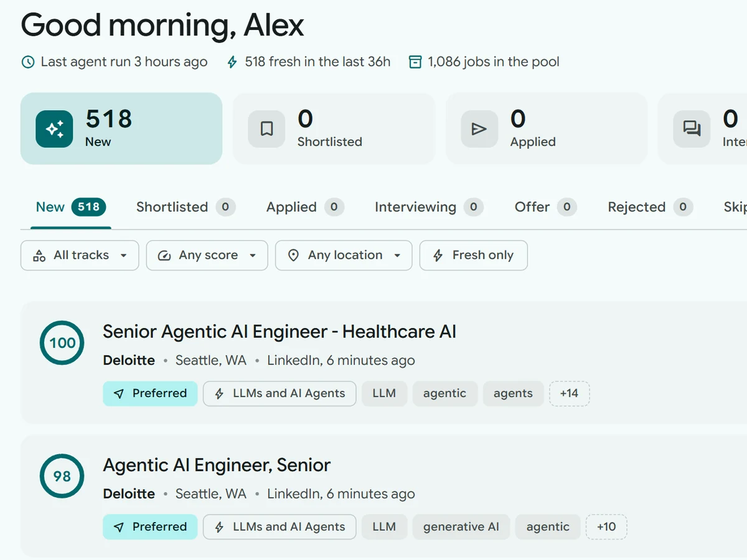Screen dimensions: 747x560
Task: Click the send icon on the Applied card
Action: pyautogui.click(x=479, y=129)
